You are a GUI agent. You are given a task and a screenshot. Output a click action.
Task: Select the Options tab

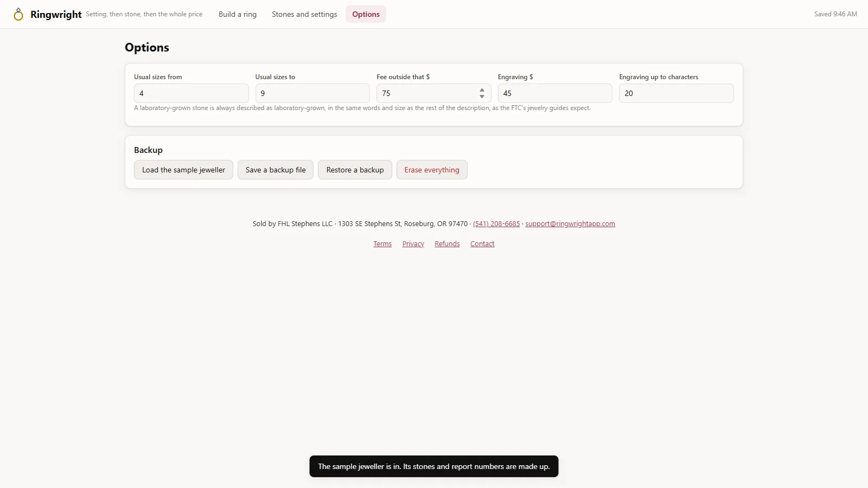point(366,14)
